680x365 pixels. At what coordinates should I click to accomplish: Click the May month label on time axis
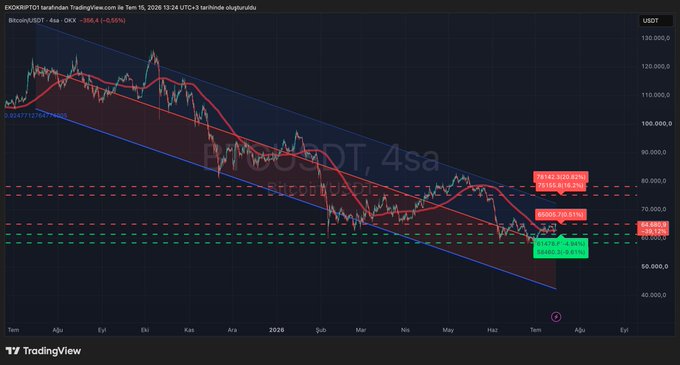tap(448, 330)
